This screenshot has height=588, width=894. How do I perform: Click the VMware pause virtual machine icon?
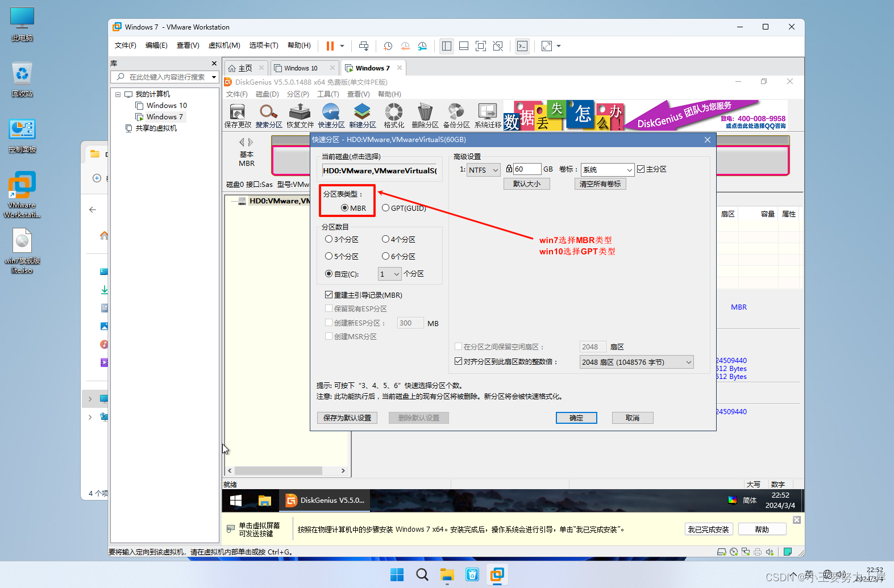[x=330, y=46]
